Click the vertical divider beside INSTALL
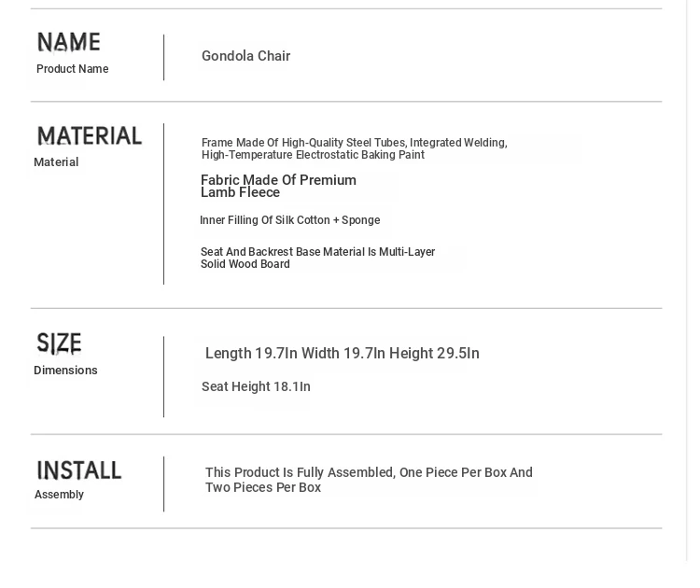Viewport: 700px width, 588px height. (164, 483)
